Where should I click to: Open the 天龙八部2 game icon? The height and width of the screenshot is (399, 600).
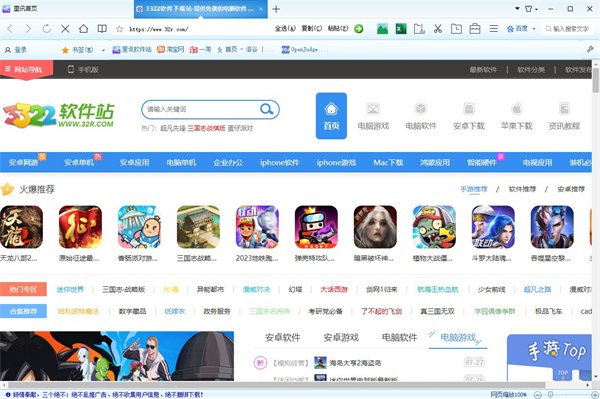tap(21, 227)
